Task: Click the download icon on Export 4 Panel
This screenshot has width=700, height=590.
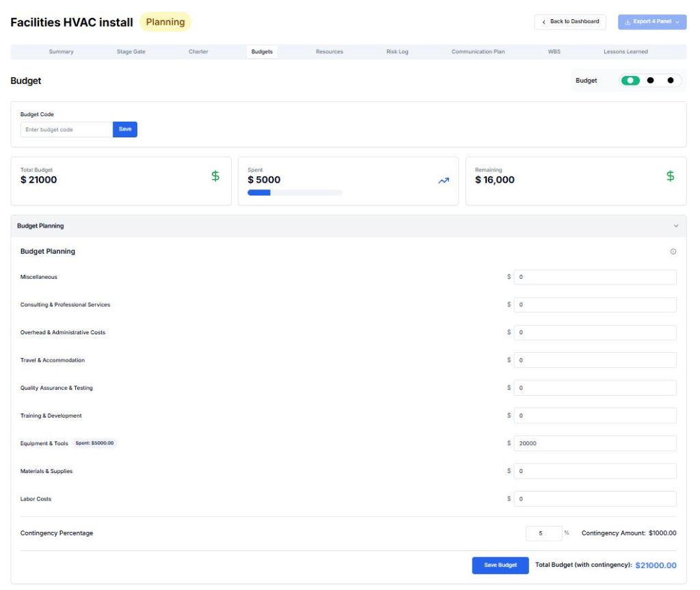Action: point(628,21)
